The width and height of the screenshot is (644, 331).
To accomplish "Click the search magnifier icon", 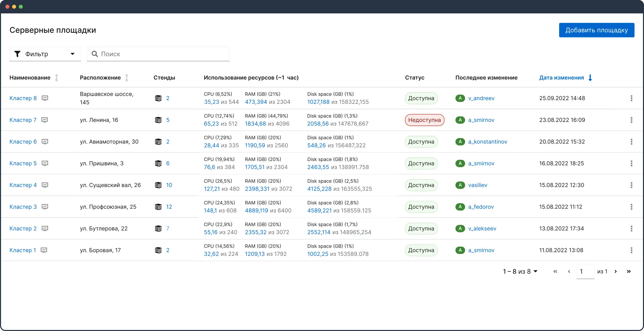I will [95, 54].
